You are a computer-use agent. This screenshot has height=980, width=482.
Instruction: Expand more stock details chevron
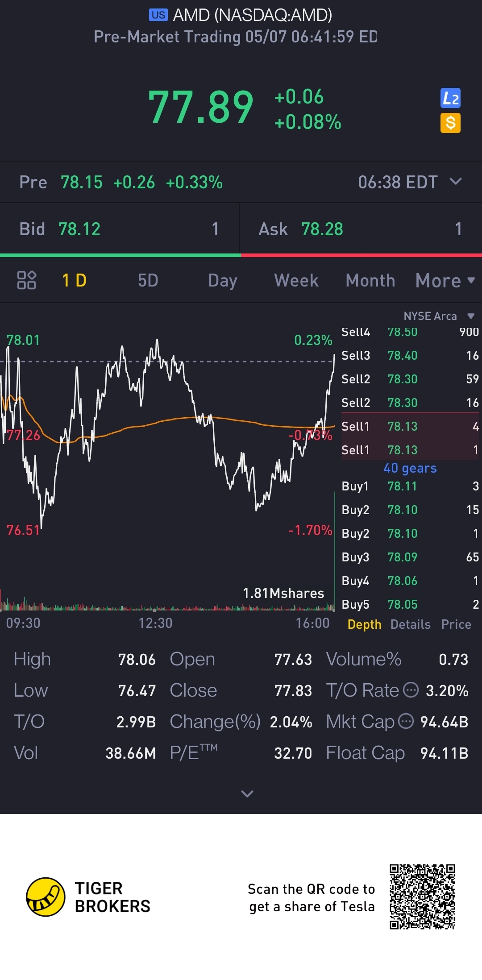pos(247,793)
